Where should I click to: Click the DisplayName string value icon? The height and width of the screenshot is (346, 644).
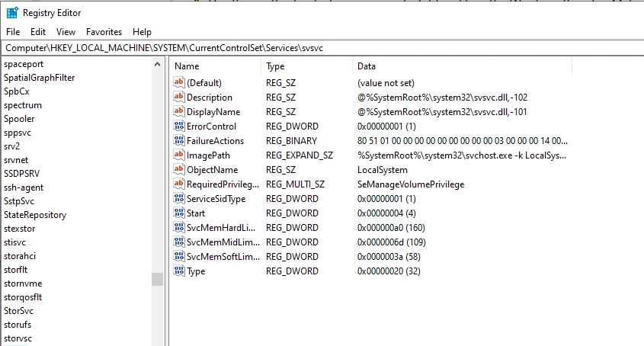[178, 111]
